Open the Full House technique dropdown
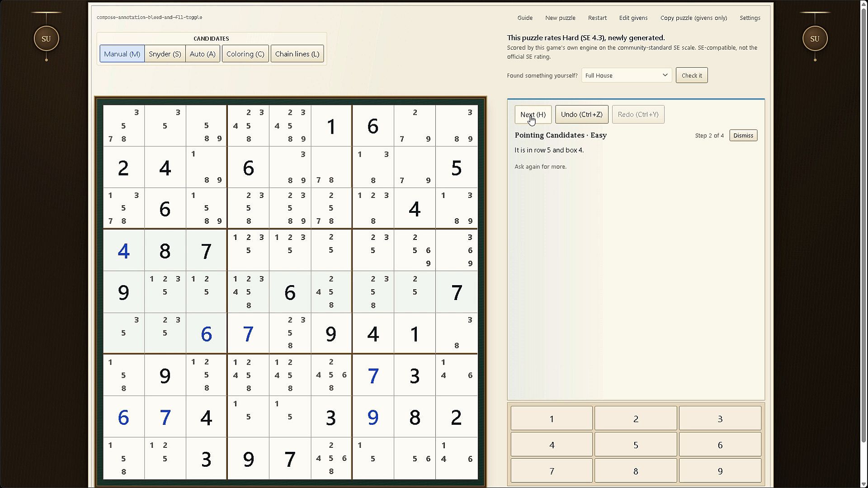The width and height of the screenshot is (868, 488). (627, 75)
